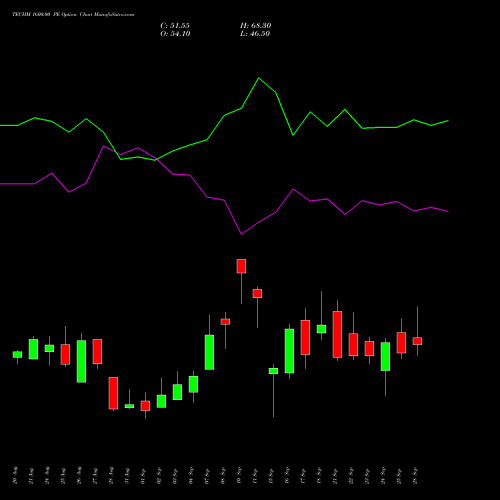Click the green candlestick on 24 Sep

coord(385,356)
